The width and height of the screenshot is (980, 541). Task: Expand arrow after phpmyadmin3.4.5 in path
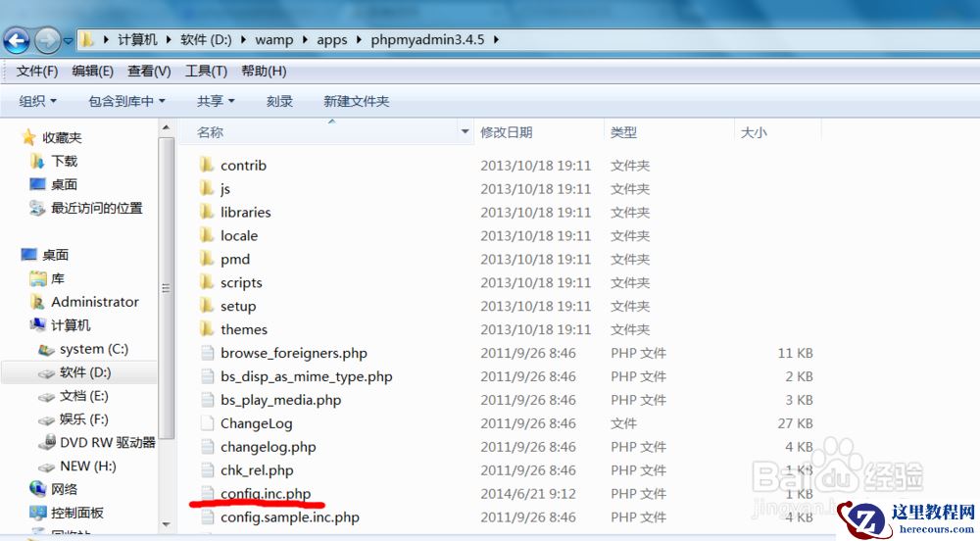click(x=496, y=40)
